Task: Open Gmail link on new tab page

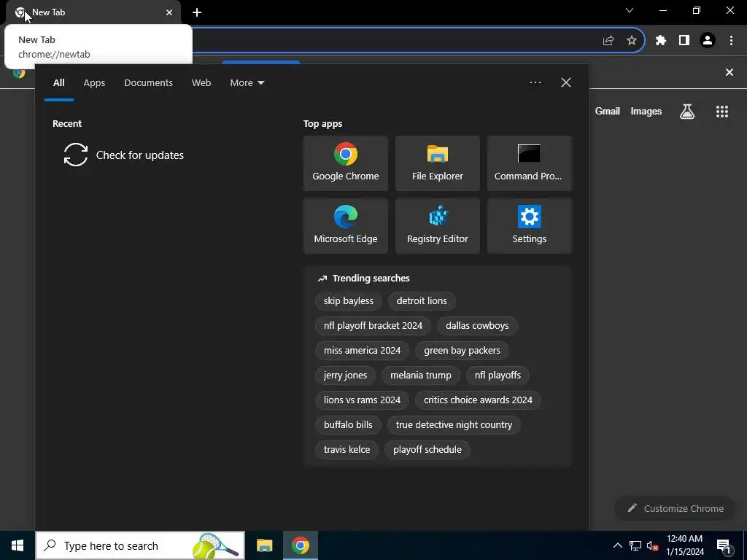Action: point(608,112)
